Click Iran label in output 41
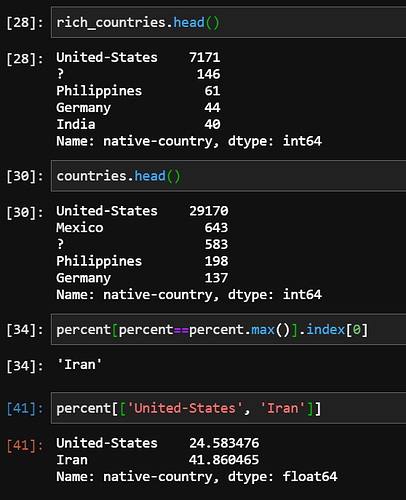This screenshot has height=500, width=406. tap(72, 460)
